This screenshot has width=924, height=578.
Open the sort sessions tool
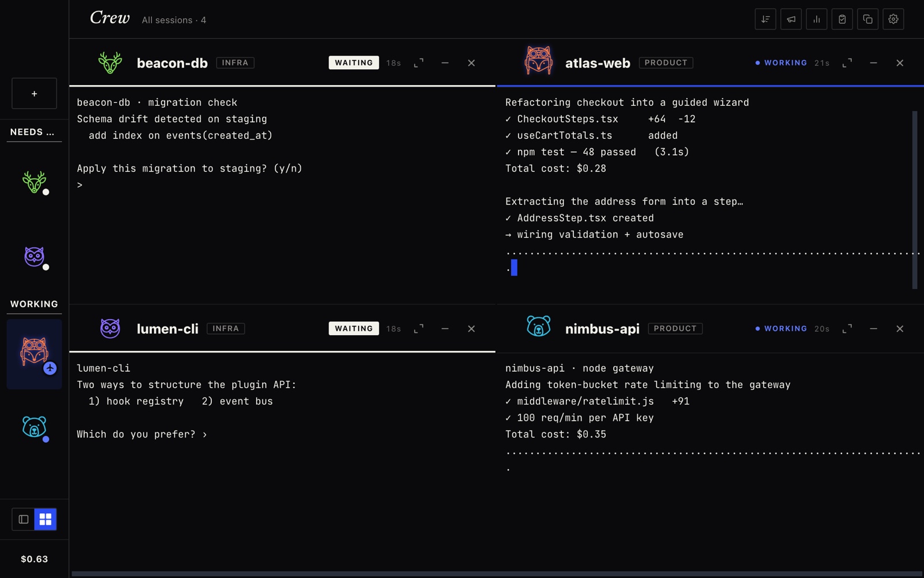pyautogui.click(x=765, y=19)
